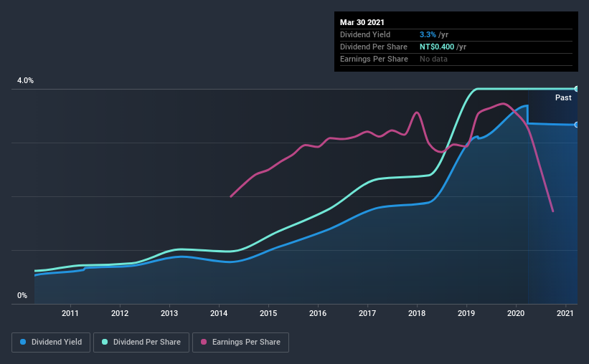Image resolution: width=589 pixels, height=364 pixels.
Task: Click the teal Dividend Per Share legend dot
Action: [105, 342]
